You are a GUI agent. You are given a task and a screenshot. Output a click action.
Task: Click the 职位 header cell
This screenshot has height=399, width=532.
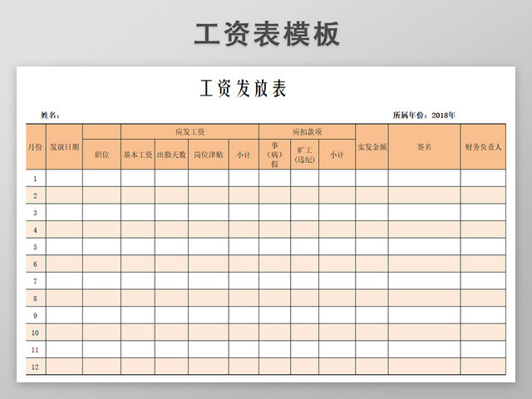[101, 155]
